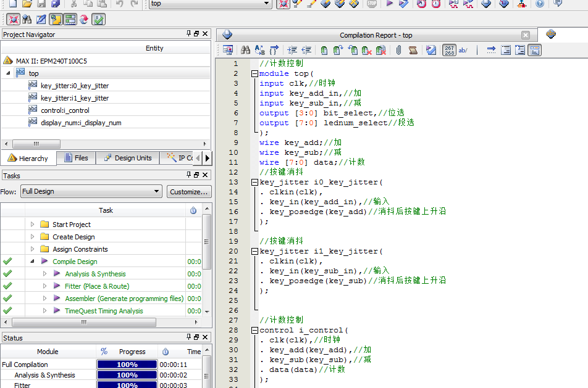588x388 pixels.
Task: Stop processing with the STOP icon
Action: click(372, 3)
